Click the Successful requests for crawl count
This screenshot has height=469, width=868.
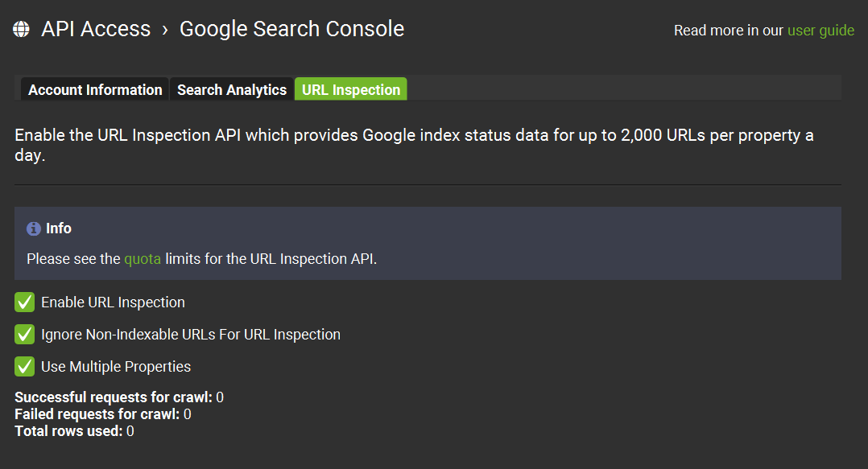tap(220, 397)
